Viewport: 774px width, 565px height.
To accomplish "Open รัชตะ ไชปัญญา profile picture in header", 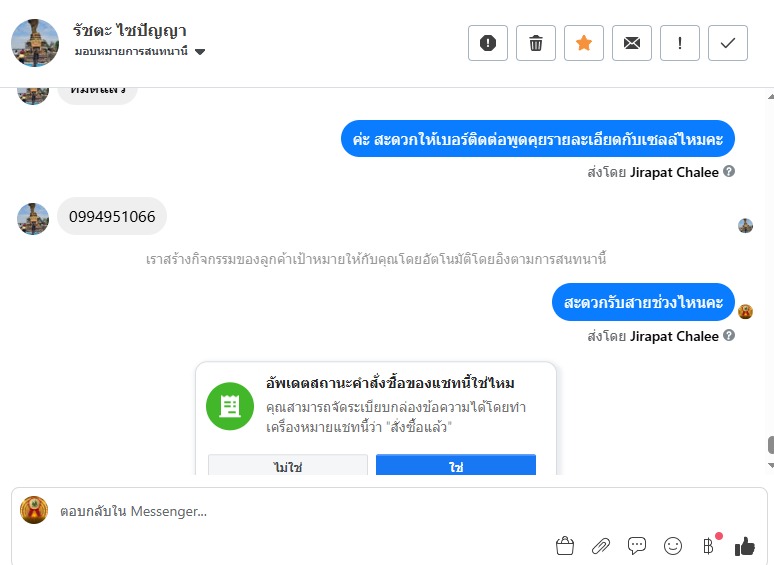I will tap(35, 43).
